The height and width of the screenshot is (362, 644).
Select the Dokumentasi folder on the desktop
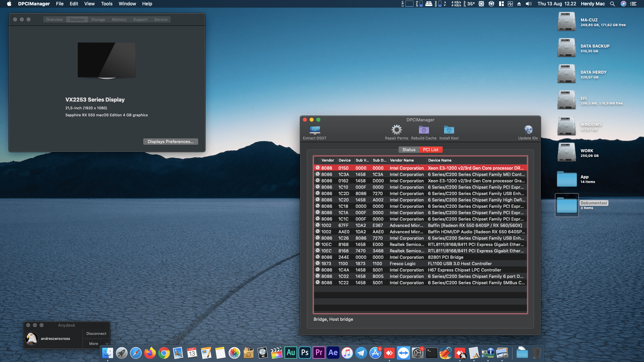tap(567, 205)
